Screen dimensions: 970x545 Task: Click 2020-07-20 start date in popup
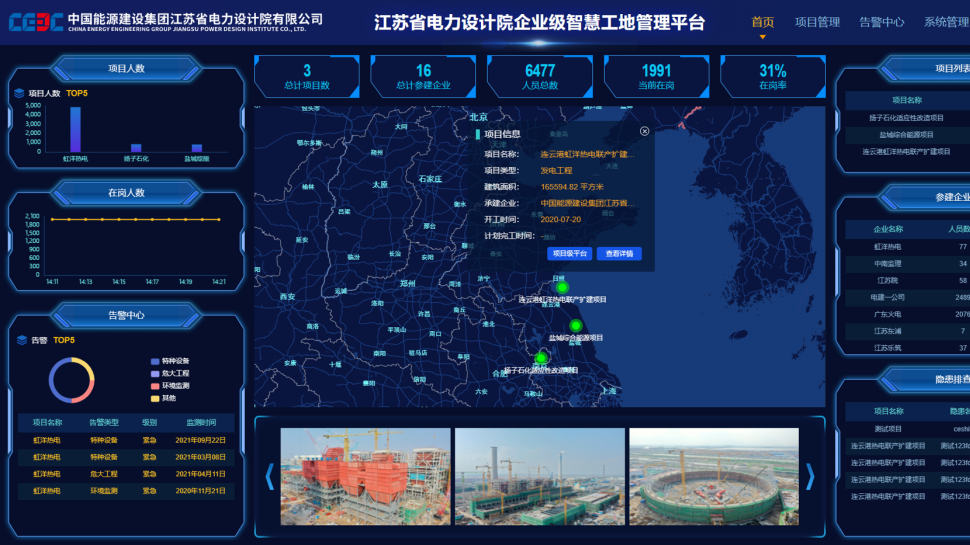[560, 219]
